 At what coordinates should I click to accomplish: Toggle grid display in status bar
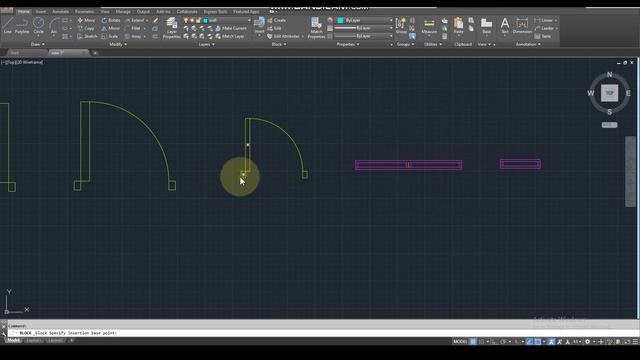coord(473,342)
